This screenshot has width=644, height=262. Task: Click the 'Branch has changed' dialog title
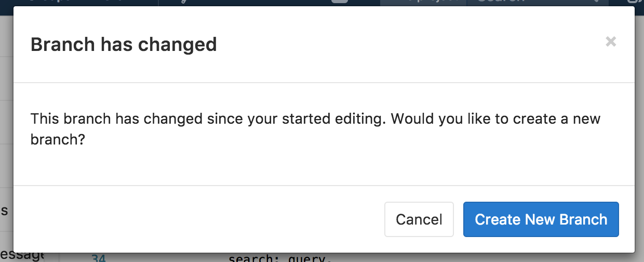[124, 45]
